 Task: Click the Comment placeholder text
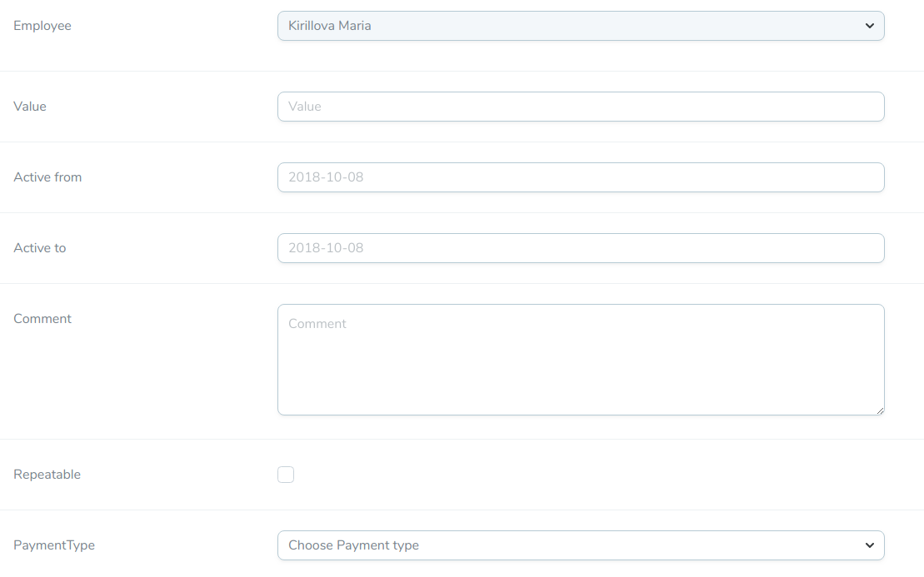pyautogui.click(x=317, y=324)
